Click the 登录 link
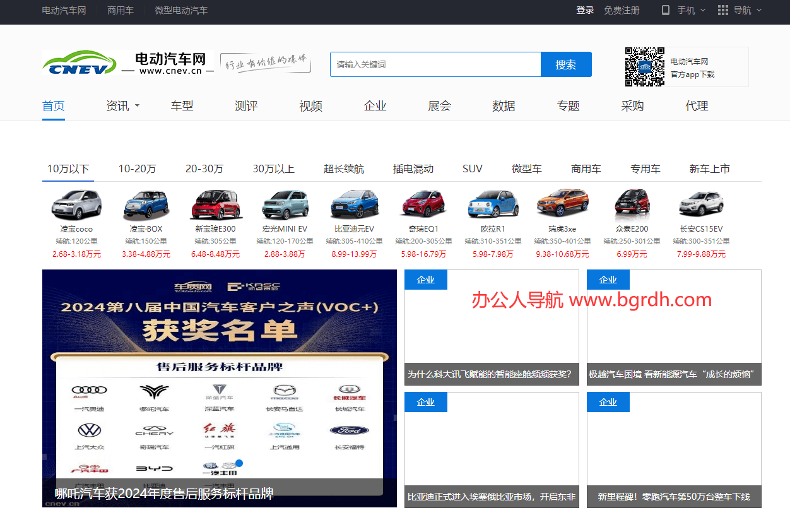This screenshot has width=790, height=532. pos(584,11)
